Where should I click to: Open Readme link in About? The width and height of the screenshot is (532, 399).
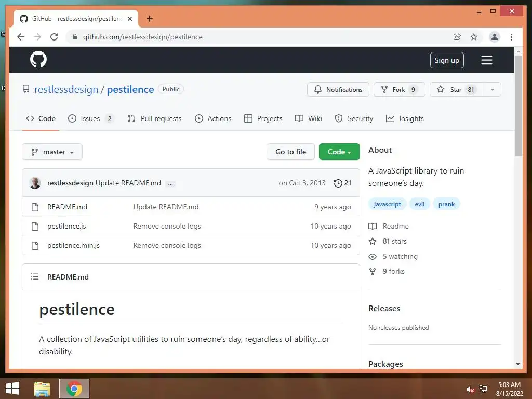(389, 227)
